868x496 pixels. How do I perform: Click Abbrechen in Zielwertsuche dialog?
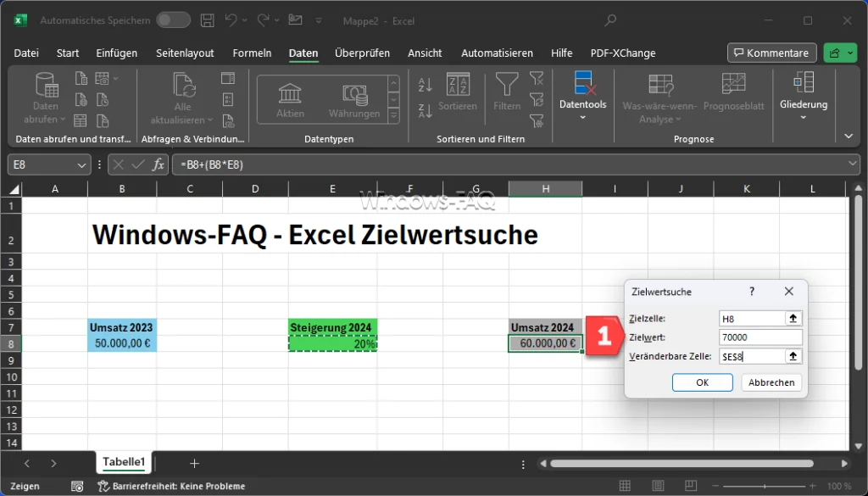[x=771, y=382]
